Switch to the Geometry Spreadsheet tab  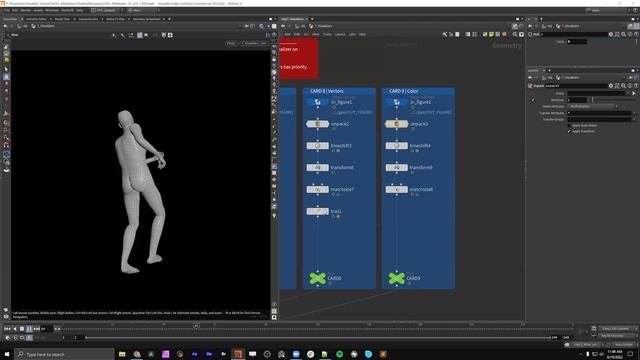pos(147,19)
